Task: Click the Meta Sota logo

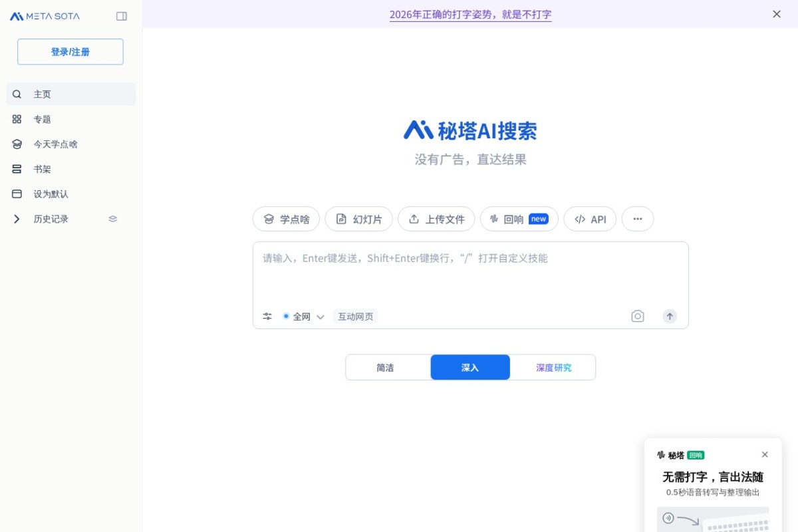Action: 45,16
